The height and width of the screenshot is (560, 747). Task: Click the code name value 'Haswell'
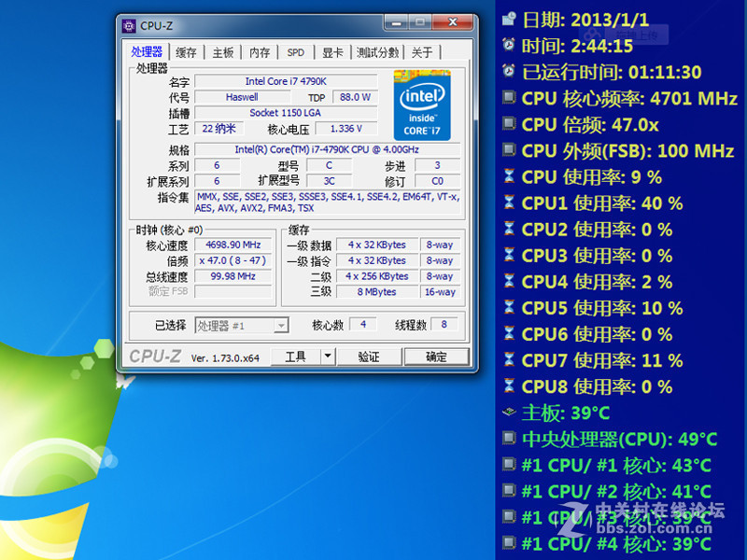point(242,97)
